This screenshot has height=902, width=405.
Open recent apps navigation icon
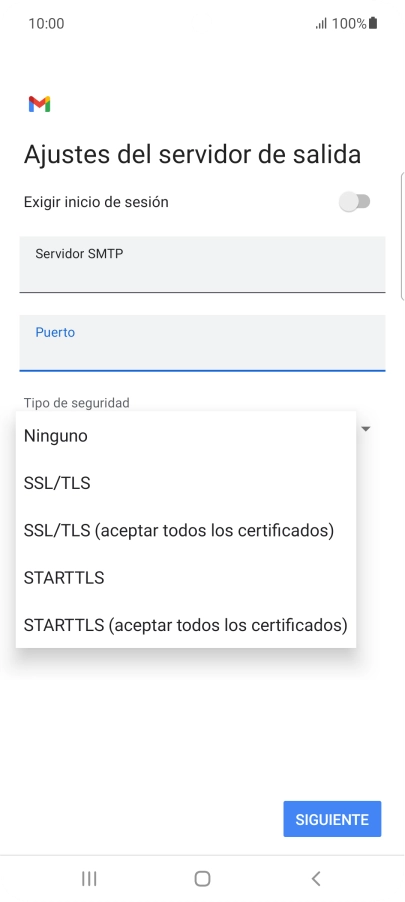click(x=89, y=878)
